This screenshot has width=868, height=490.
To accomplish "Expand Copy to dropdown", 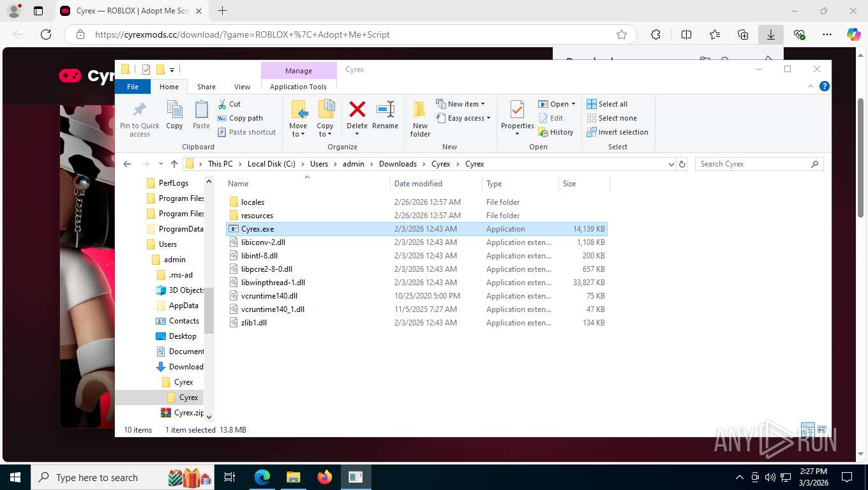I will (x=325, y=130).
